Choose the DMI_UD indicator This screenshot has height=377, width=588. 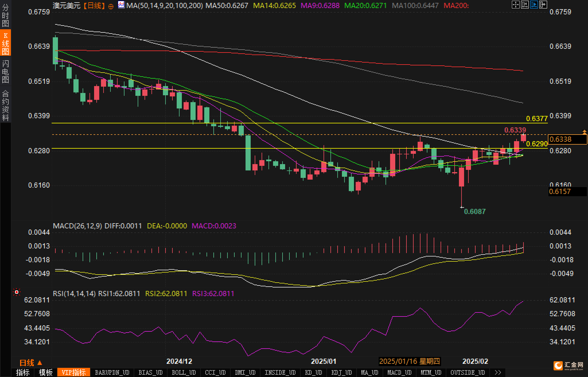[245, 372]
